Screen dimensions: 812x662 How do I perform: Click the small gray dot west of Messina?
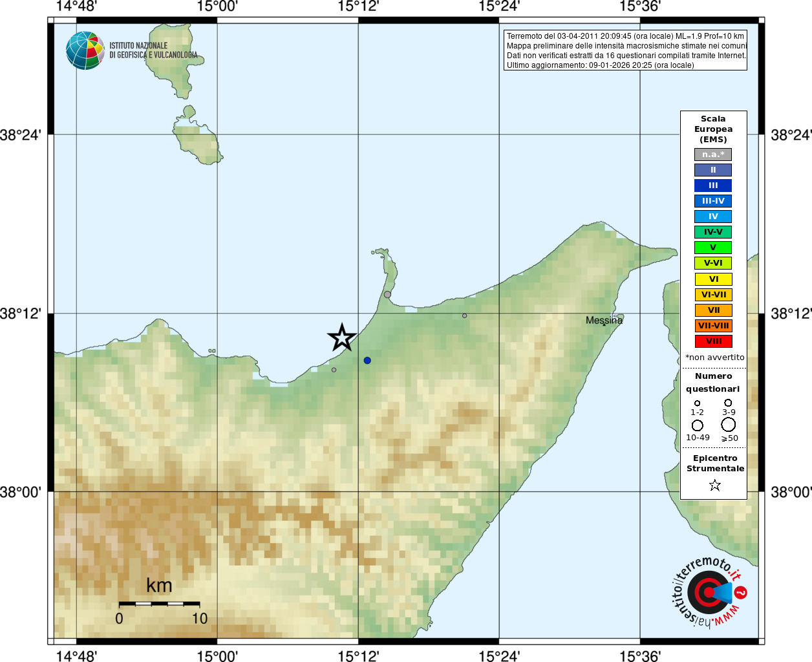(x=464, y=315)
